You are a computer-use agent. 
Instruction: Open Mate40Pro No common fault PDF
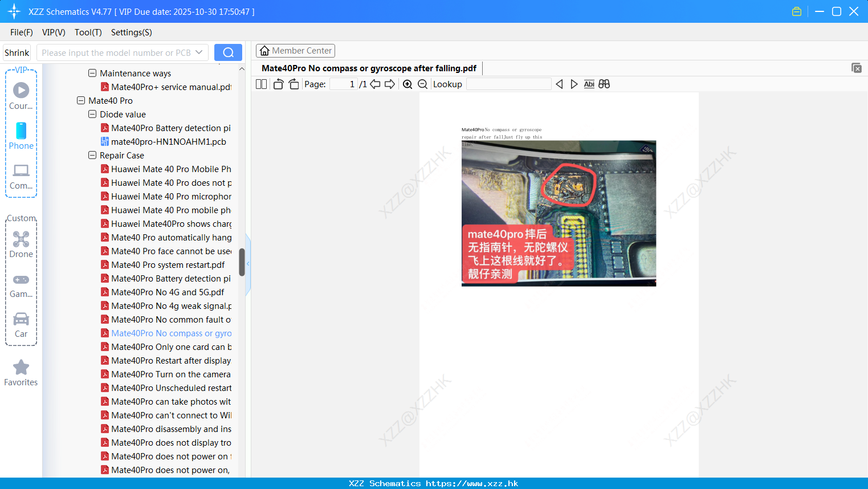tap(166, 319)
